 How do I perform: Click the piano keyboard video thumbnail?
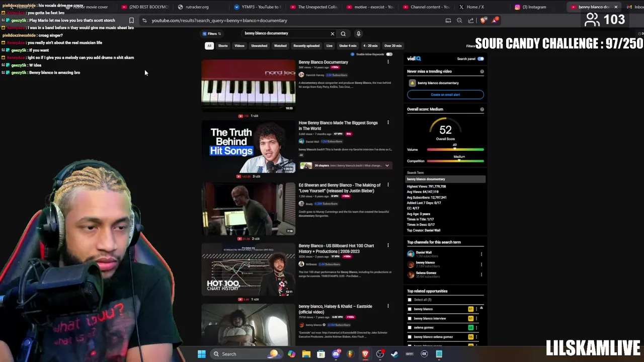tap(249, 86)
